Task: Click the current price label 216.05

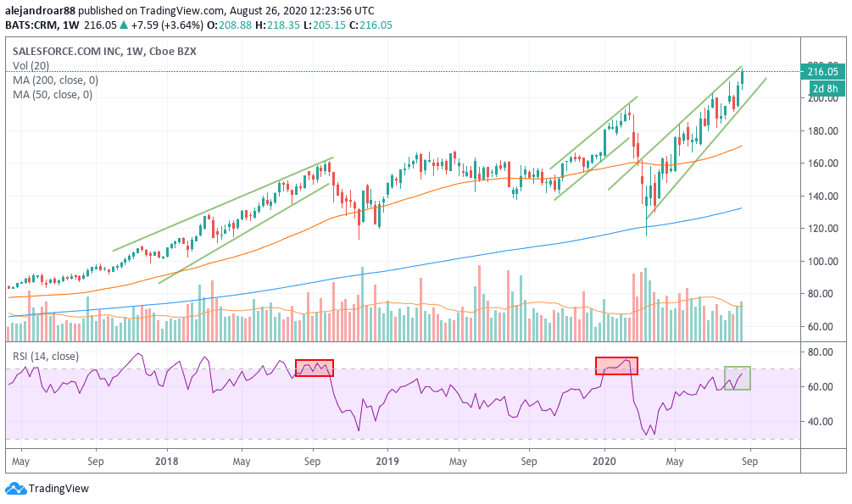Action: pyautogui.click(x=822, y=72)
